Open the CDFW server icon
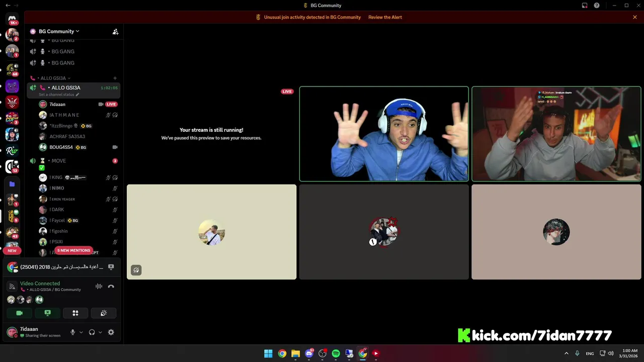Screen dimensions: 644x362 [x=12, y=118]
